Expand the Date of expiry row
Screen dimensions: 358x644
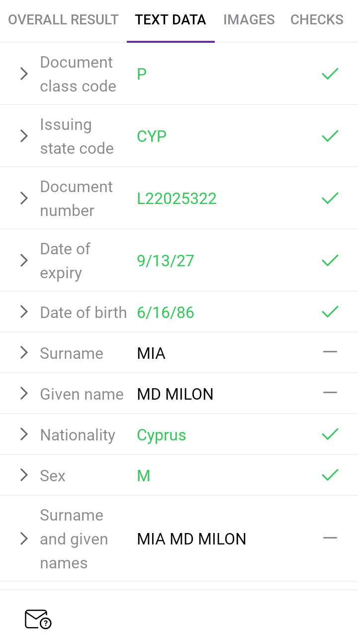pyautogui.click(x=24, y=260)
